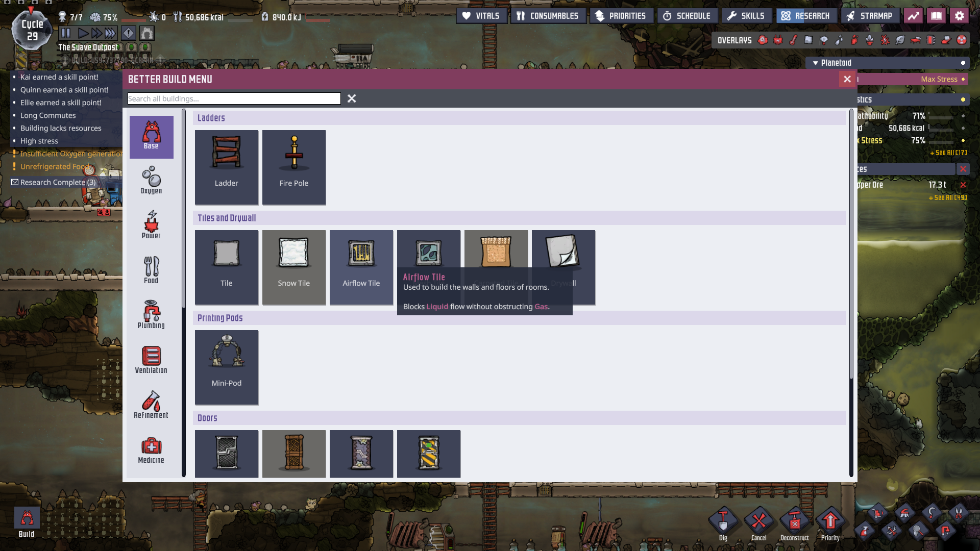
Task: Open the Food build category
Action: 152,270
